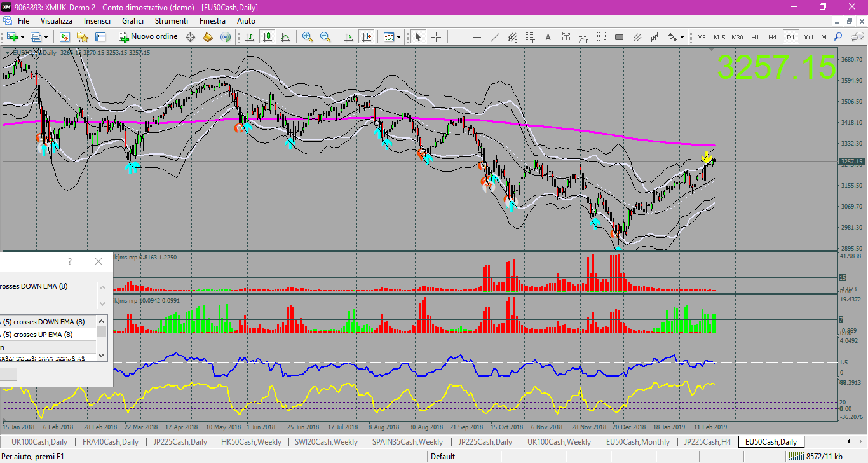Switch to H1 timeframe
868x463 pixels.
click(x=755, y=37)
